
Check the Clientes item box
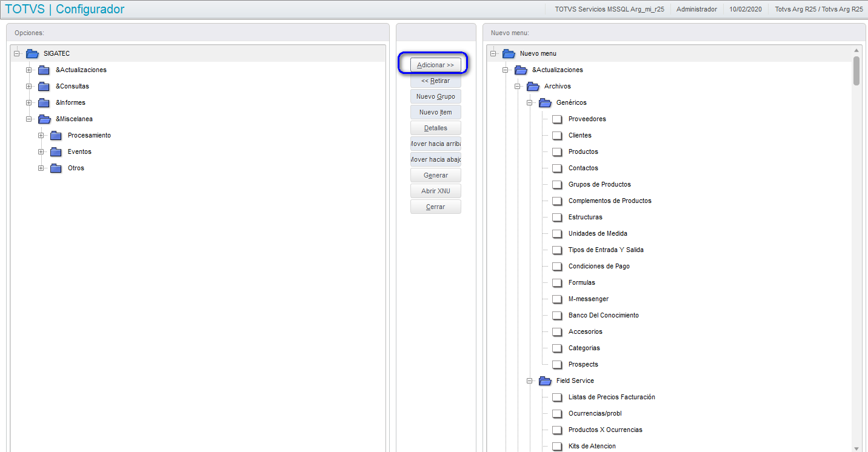pyautogui.click(x=557, y=136)
